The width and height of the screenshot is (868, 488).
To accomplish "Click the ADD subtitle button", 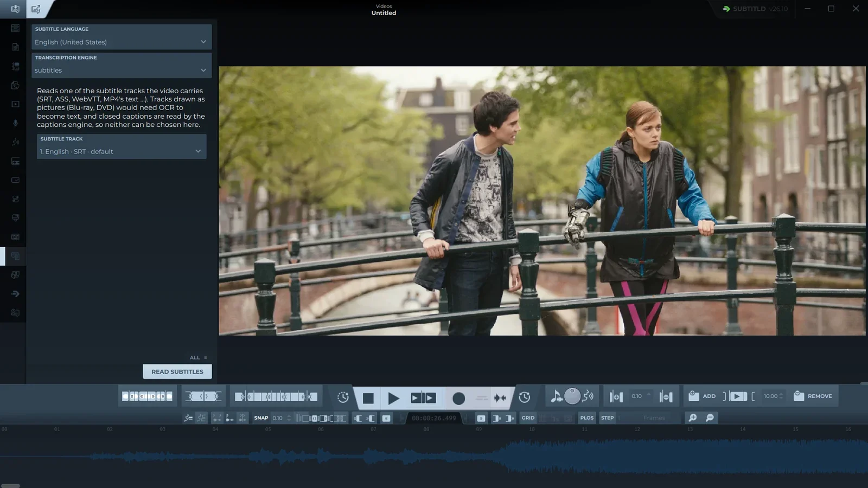I will tap(702, 396).
